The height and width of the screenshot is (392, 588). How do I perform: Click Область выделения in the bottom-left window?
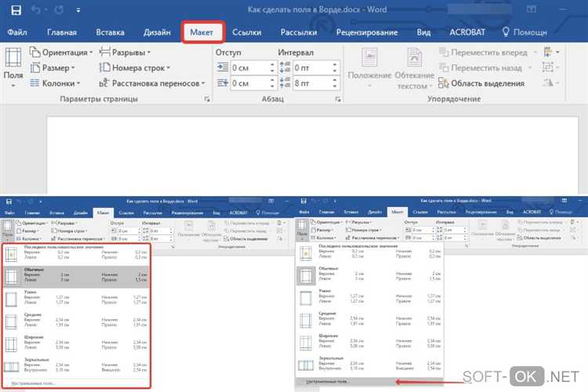point(245,239)
